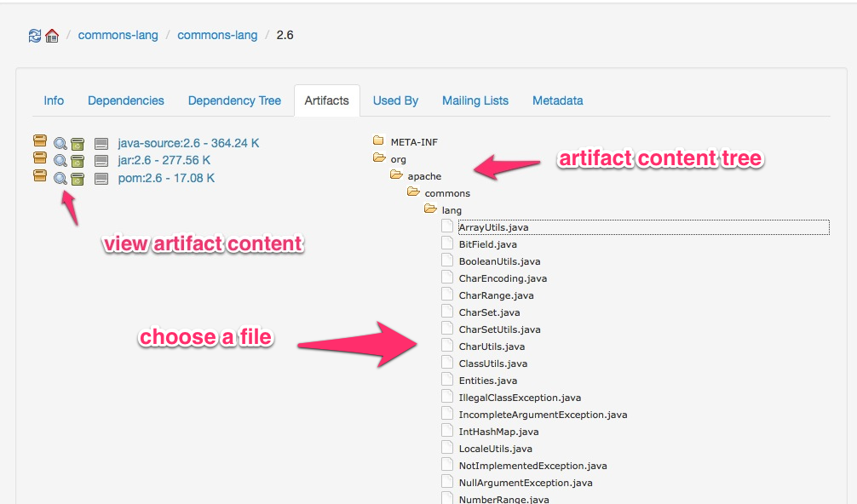The height and width of the screenshot is (504, 857).
Task: Select ArrayUtils.java in the content tree
Action: 493,227
